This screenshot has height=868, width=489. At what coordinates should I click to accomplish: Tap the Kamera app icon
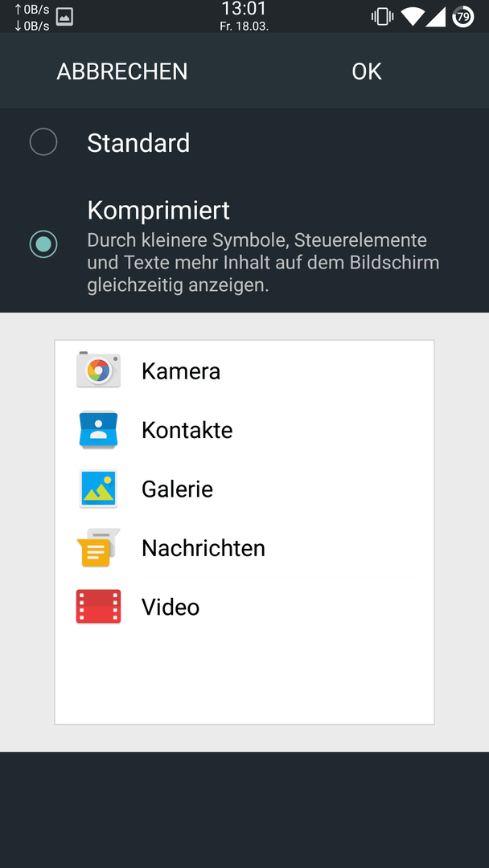pos(99,370)
